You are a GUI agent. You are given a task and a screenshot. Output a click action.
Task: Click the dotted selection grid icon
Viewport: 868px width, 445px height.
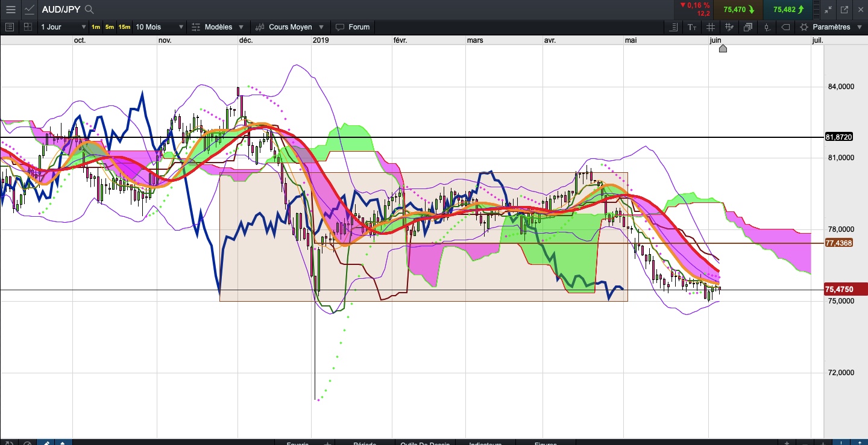(28, 27)
